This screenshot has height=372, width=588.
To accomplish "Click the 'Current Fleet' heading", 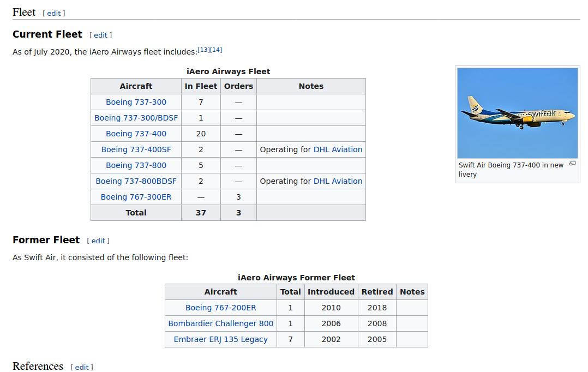I will point(47,34).
